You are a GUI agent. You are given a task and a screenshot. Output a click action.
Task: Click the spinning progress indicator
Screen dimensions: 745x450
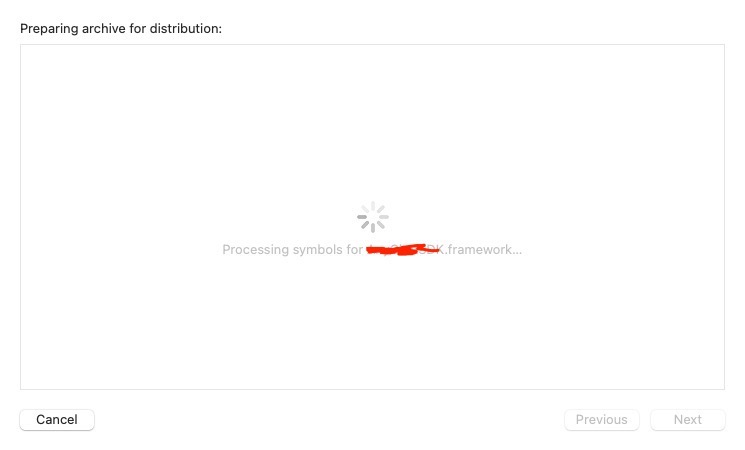(x=373, y=217)
